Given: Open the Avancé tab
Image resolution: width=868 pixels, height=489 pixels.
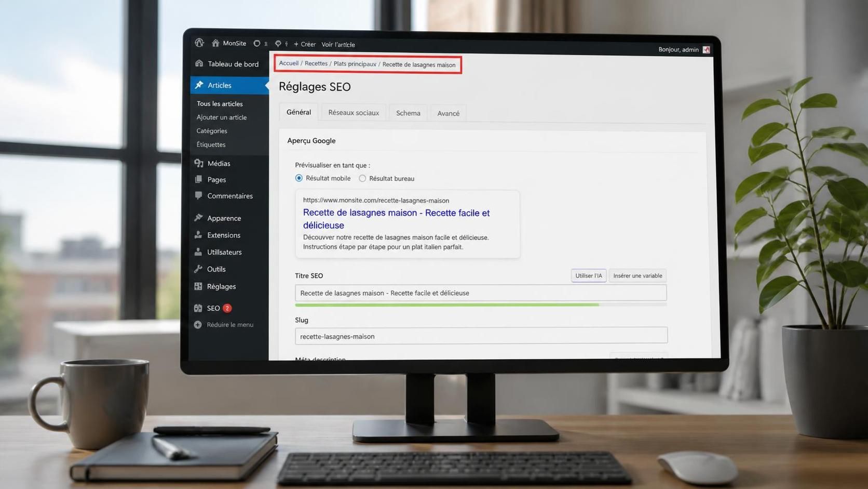Looking at the screenshot, I should [448, 113].
